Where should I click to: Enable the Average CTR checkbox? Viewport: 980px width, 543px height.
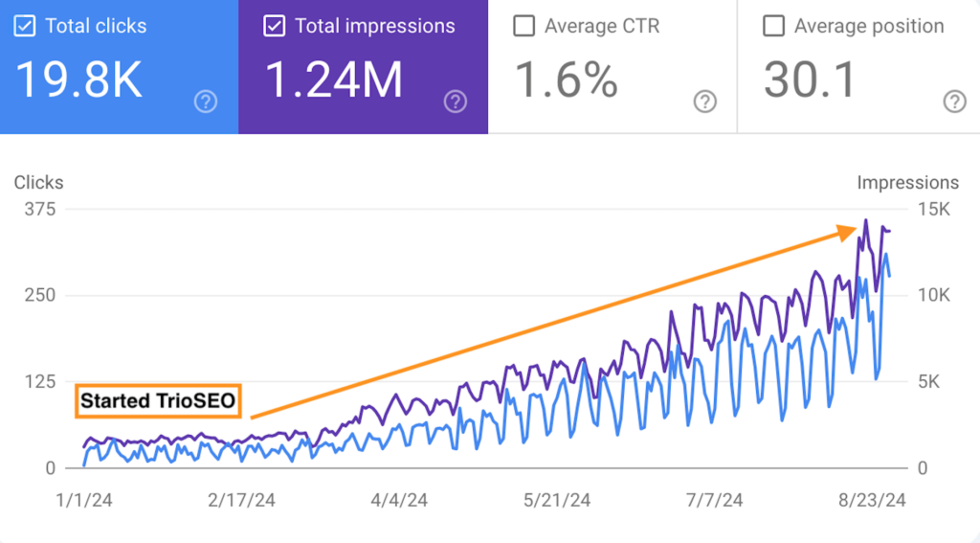pyautogui.click(x=523, y=26)
